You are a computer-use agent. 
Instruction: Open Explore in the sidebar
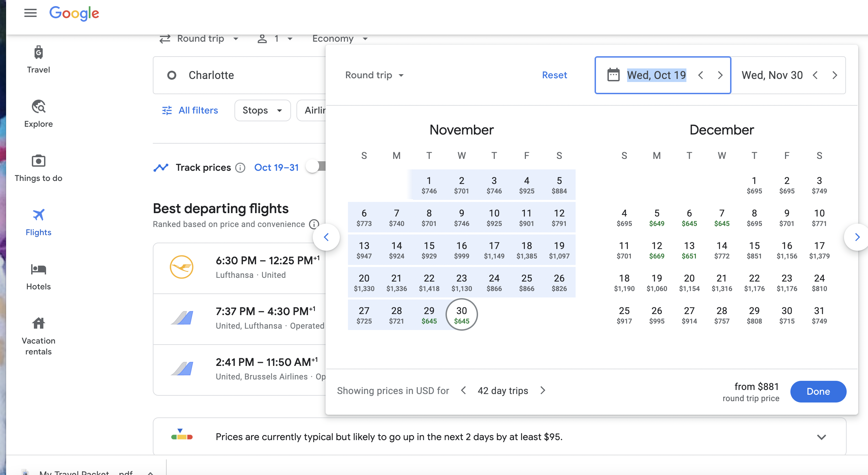(38, 107)
